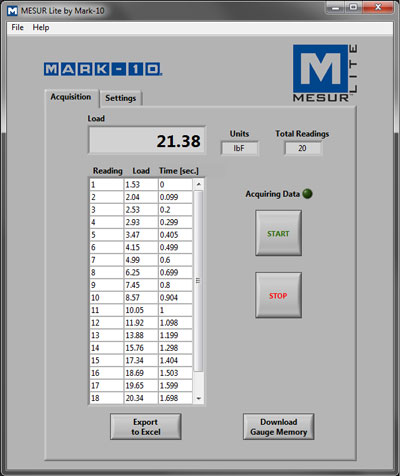Click the Mark-10 logo
Image resolution: width=400 pixels, height=476 pixels.
[x=103, y=69]
